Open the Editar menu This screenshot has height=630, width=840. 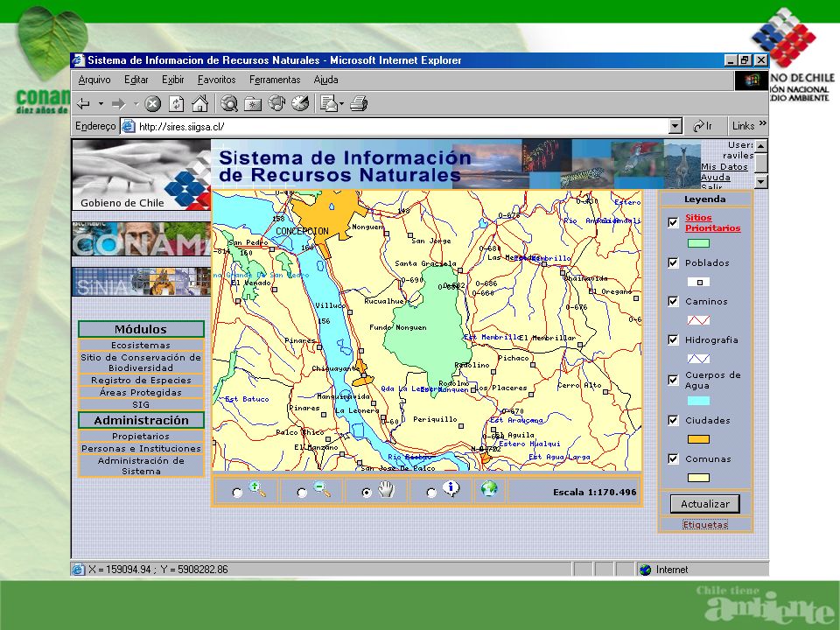(136, 80)
